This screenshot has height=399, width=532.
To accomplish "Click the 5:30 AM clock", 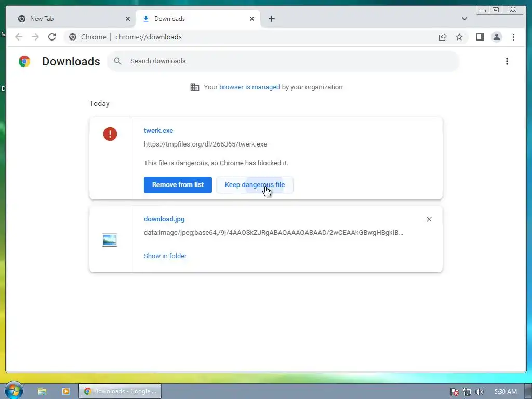I will (506, 392).
